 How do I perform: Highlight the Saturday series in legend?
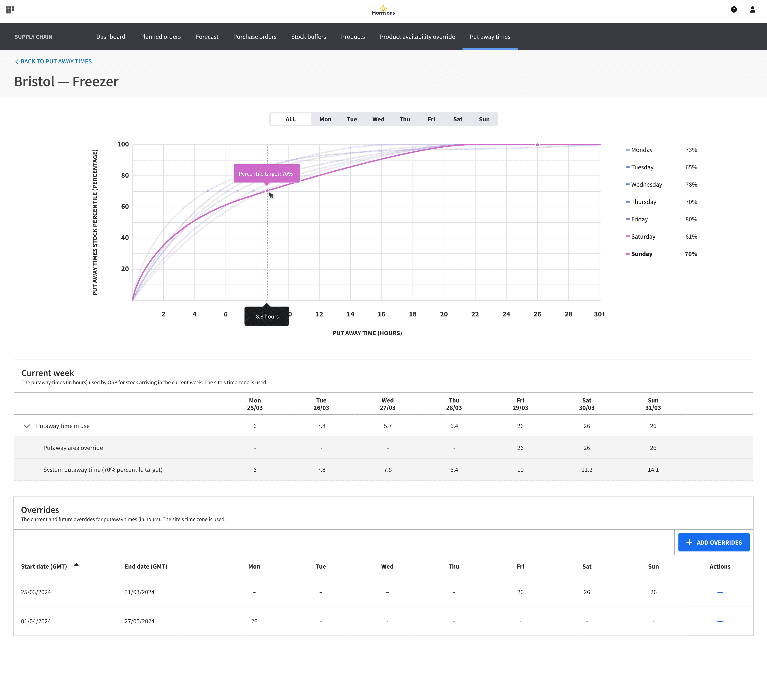pos(643,237)
